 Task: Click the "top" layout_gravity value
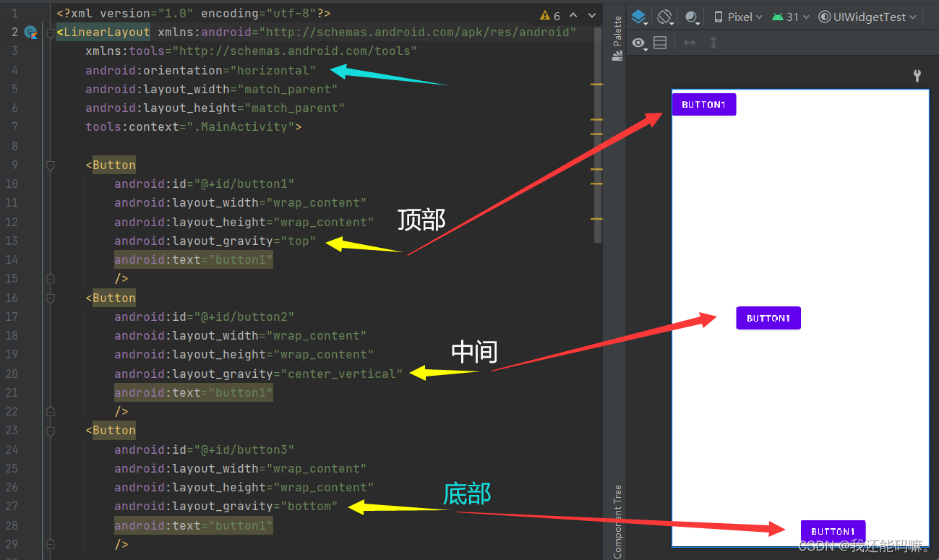click(x=299, y=241)
